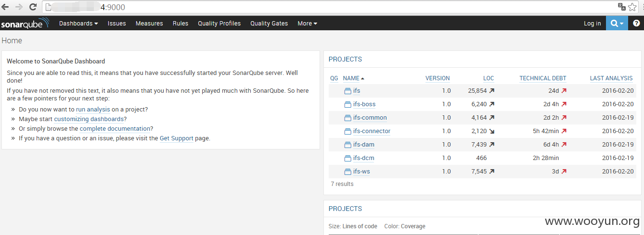Open the search magnifier button
This screenshot has height=235, width=644.
pos(617,23)
